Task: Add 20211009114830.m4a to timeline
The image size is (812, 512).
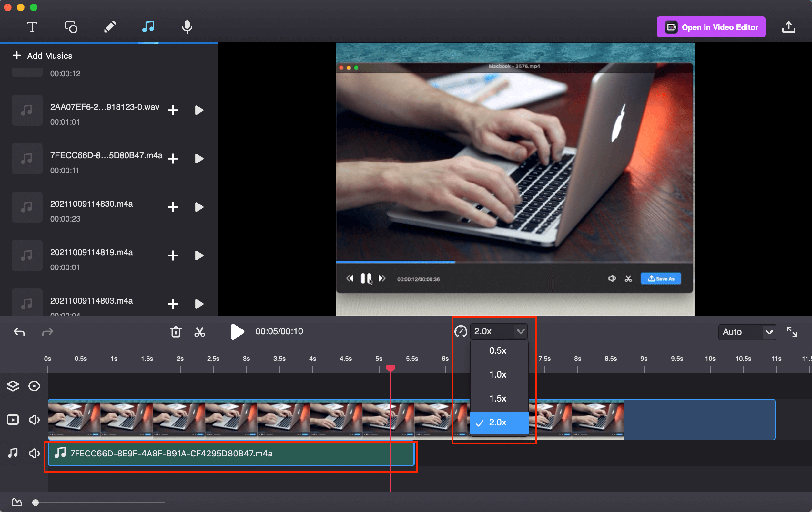Action: (173, 207)
